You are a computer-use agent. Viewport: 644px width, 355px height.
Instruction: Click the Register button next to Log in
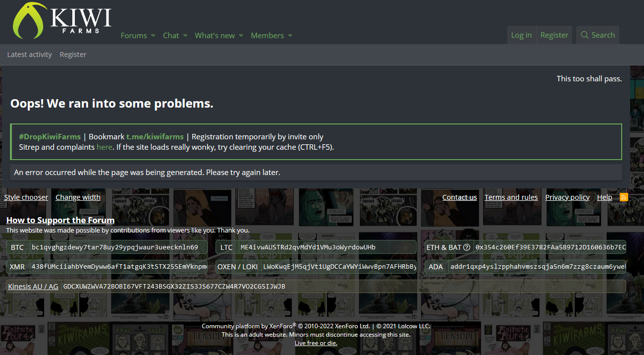pos(554,35)
